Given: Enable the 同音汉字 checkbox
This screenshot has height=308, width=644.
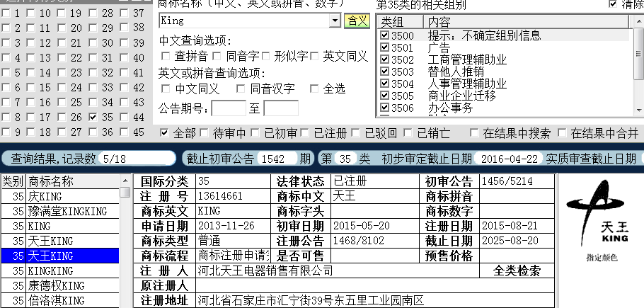Looking at the screenshot, I should coord(241,89).
